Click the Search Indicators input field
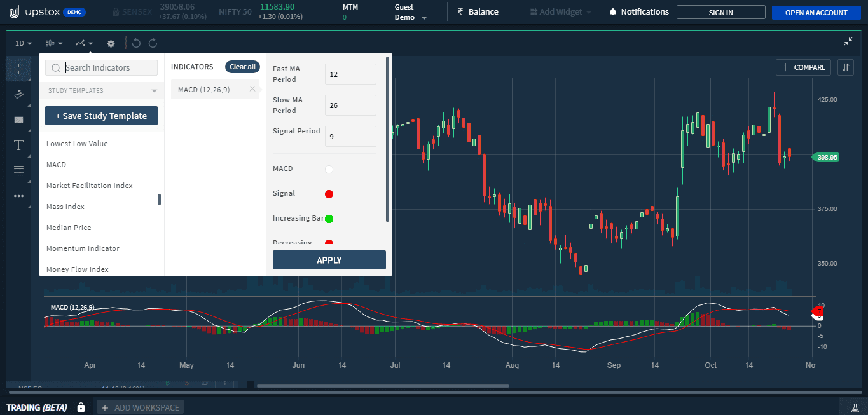This screenshot has height=415, width=868. point(101,68)
